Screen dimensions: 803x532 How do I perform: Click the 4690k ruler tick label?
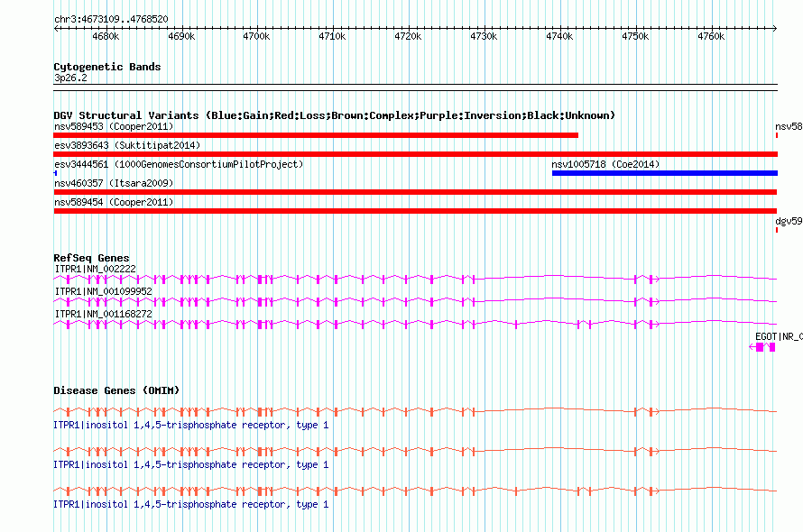pyautogui.click(x=181, y=36)
